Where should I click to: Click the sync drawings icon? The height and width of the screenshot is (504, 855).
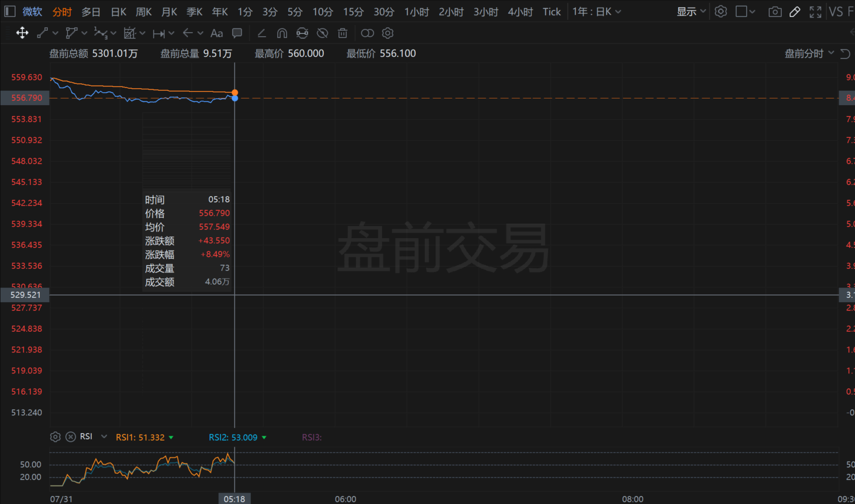click(x=302, y=33)
